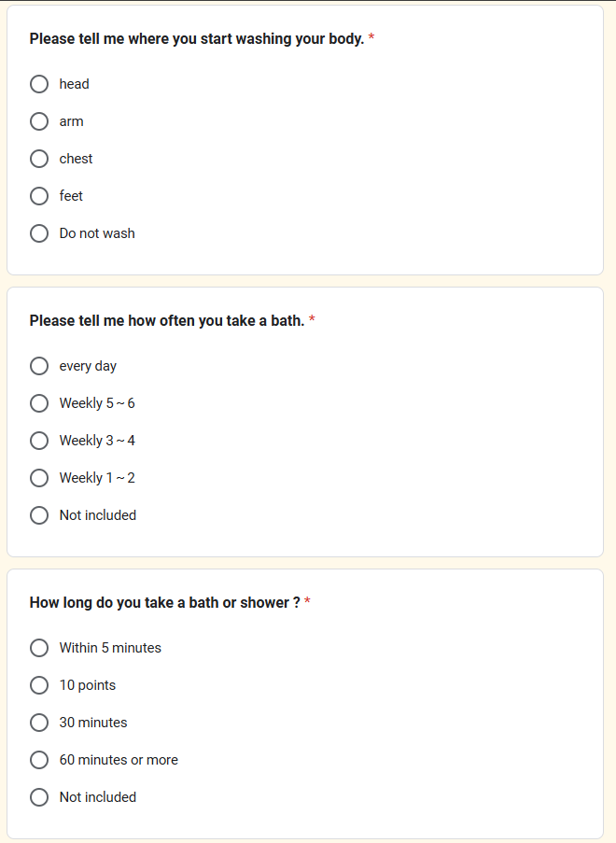Select the 'chest' radio button
616x843 pixels.
pyautogui.click(x=39, y=159)
